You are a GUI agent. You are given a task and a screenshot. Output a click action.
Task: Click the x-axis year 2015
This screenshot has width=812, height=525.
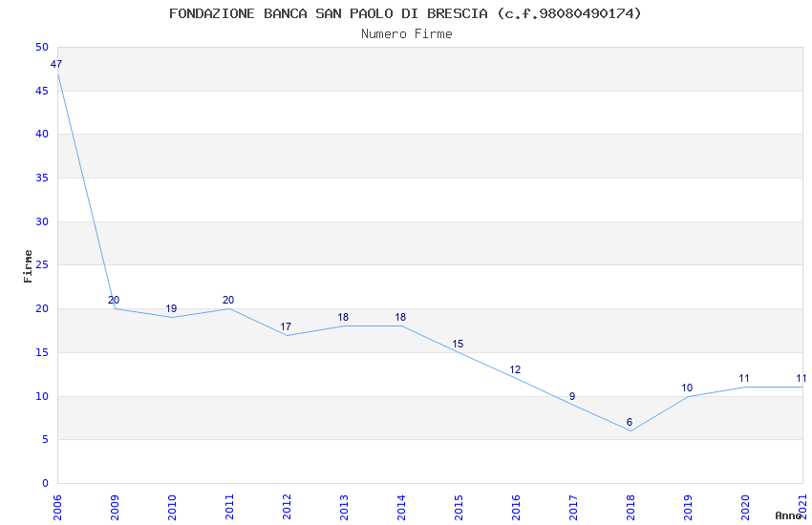click(x=459, y=507)
